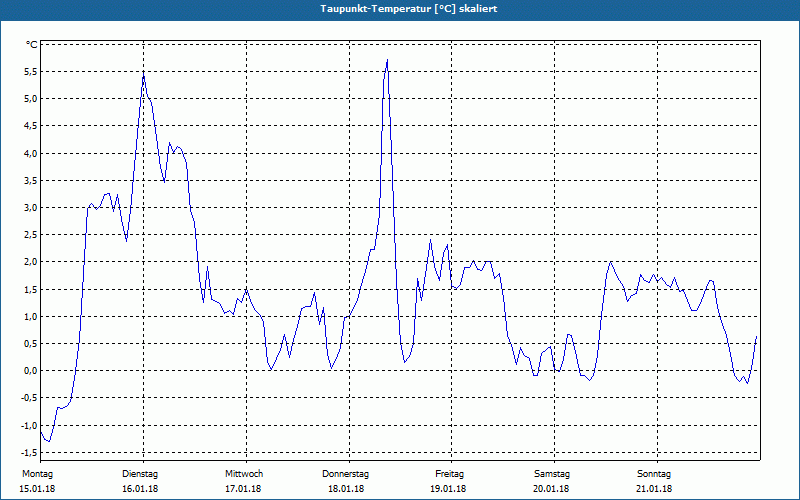
Task: Click the lowest curve point on Montag
Action: pyautogui.click(x=49, y=441)
